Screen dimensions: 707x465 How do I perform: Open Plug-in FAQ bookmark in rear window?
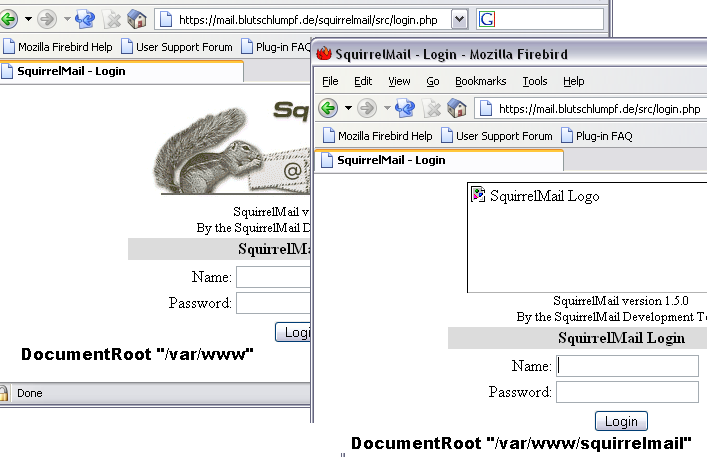(x=276, y=46)
